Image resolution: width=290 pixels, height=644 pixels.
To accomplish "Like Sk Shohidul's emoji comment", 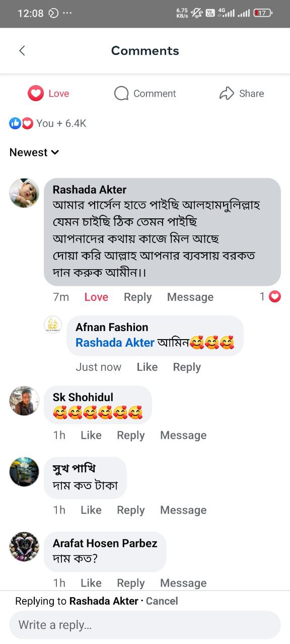I will [91, 435].
